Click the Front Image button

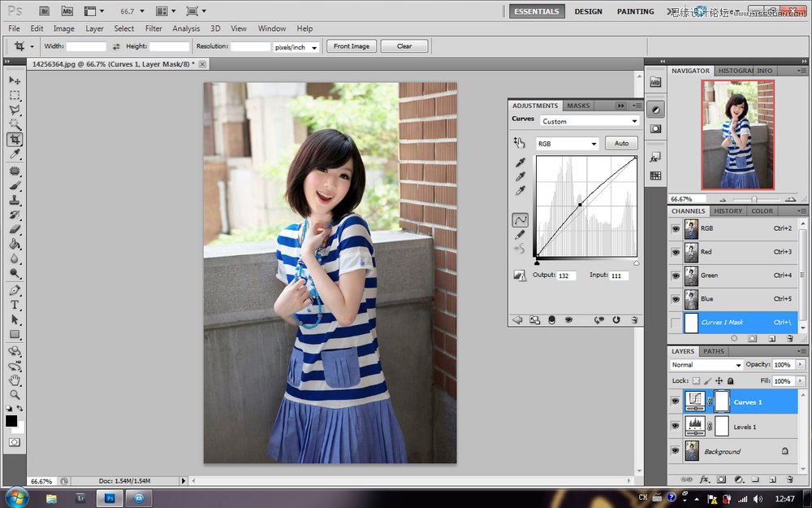pyautogui.click(x=351, y=46)
